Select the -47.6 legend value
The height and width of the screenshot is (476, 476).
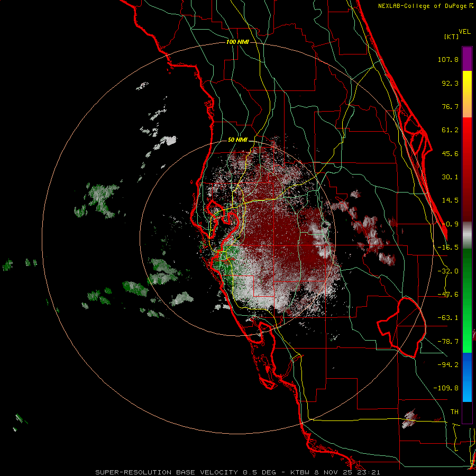point(448,295)
